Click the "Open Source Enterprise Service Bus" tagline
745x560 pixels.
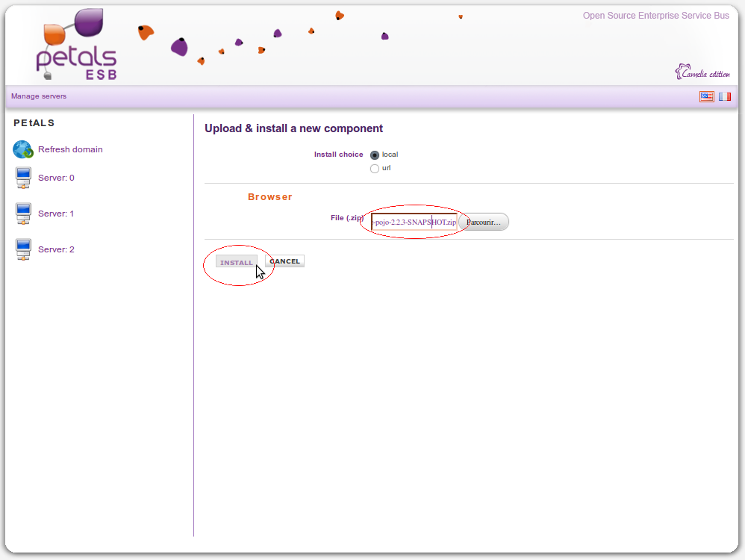click(x=655, y=16)
